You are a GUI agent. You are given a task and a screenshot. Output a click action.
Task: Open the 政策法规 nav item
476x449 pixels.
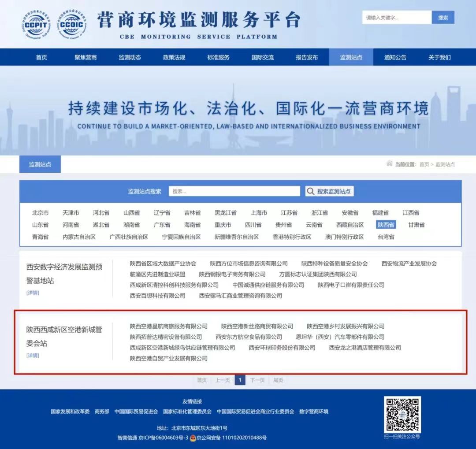(x=174, y=57)
